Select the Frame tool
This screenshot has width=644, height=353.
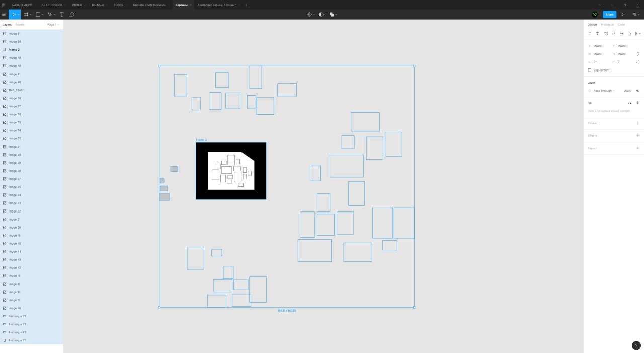click(x=26, y=14)
